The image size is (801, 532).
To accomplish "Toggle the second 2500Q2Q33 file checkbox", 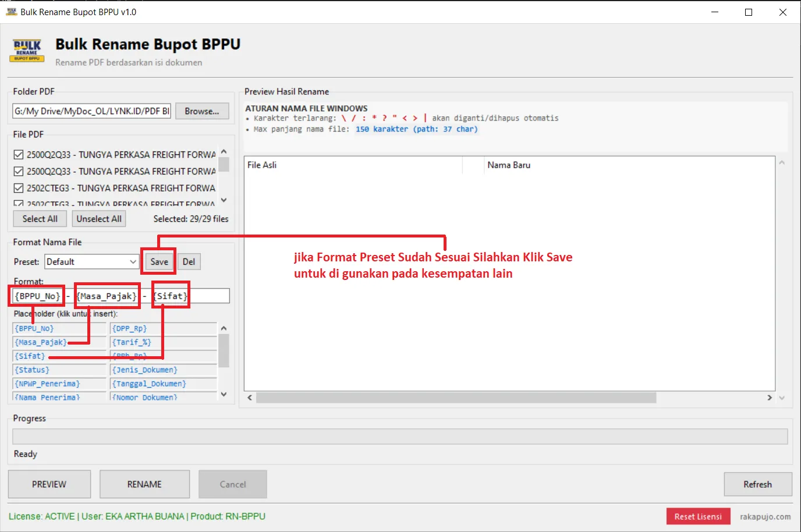I will pyautogui.click(x=19, y=172).
